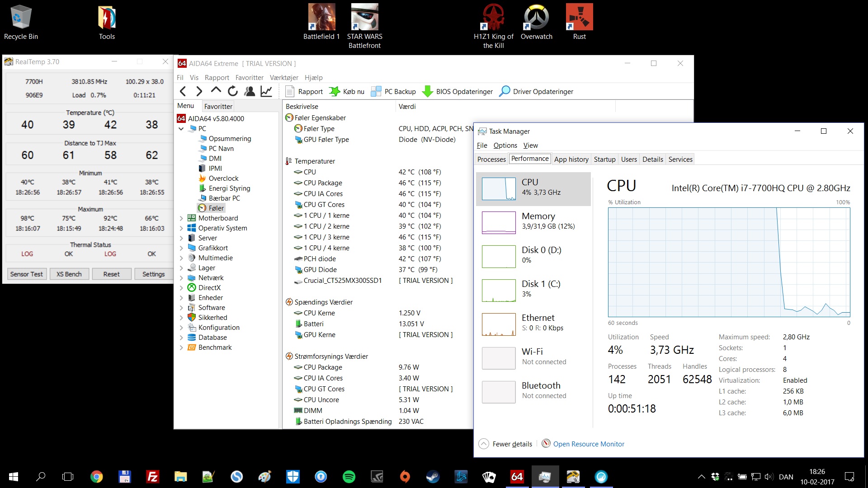This screenshot has width=868, height=488.
Task: Click the FileZilla taskbar icon
Action: coord(153,477)
